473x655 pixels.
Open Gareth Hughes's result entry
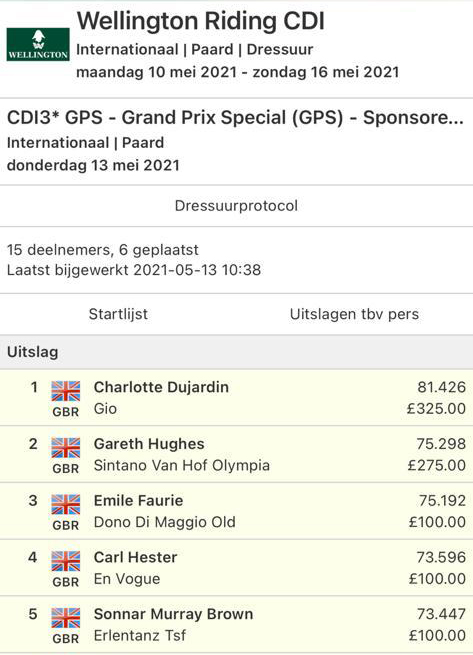[236, 454]
